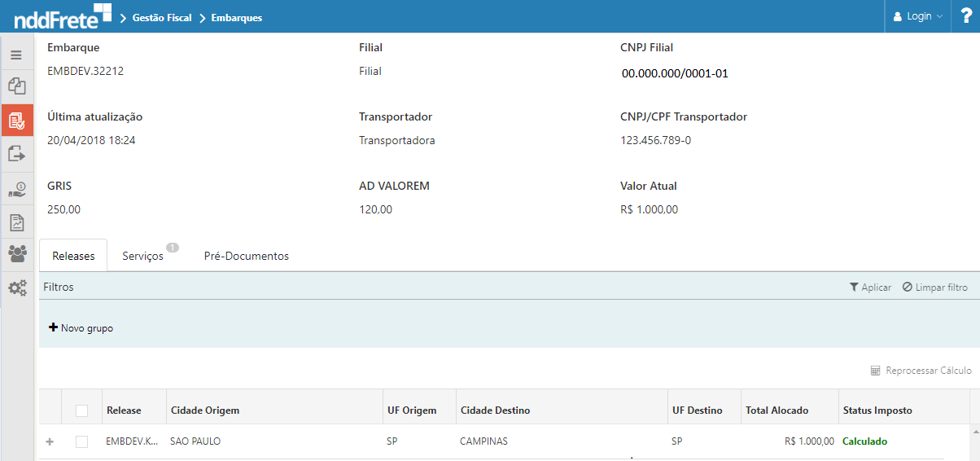
Task: Click the CNPJ value 00.000.000/0001-01
Action: click(x=675, y=73)
